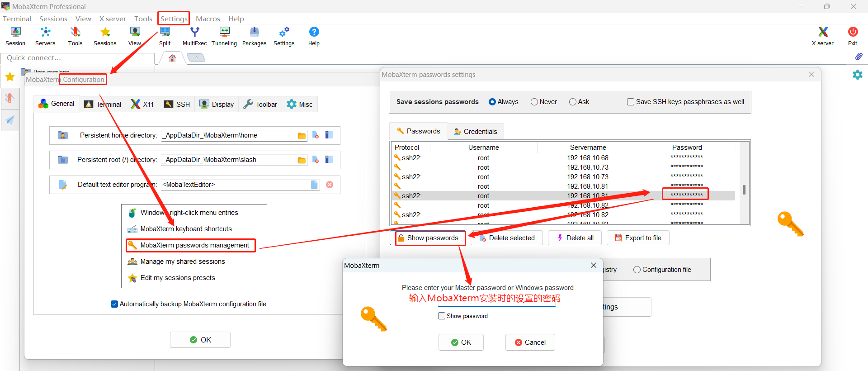The image size is (868, 371).
Task: Switch to the Display configuration tab
Action: [217, 104]
